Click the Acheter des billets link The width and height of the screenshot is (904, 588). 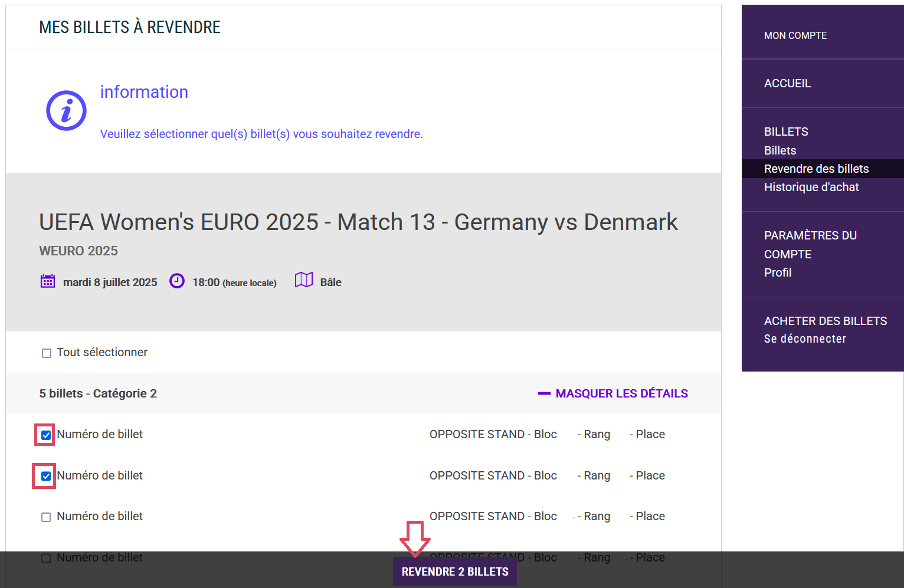(826, 321)
